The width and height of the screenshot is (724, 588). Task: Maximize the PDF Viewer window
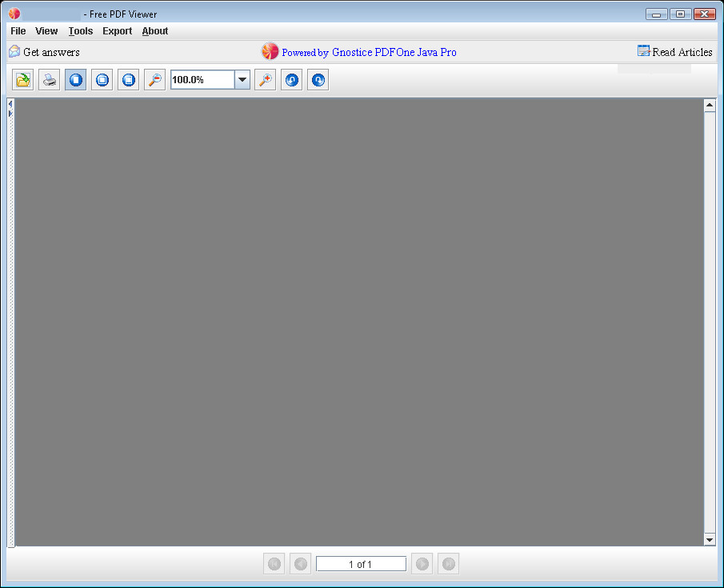point(680,14)
